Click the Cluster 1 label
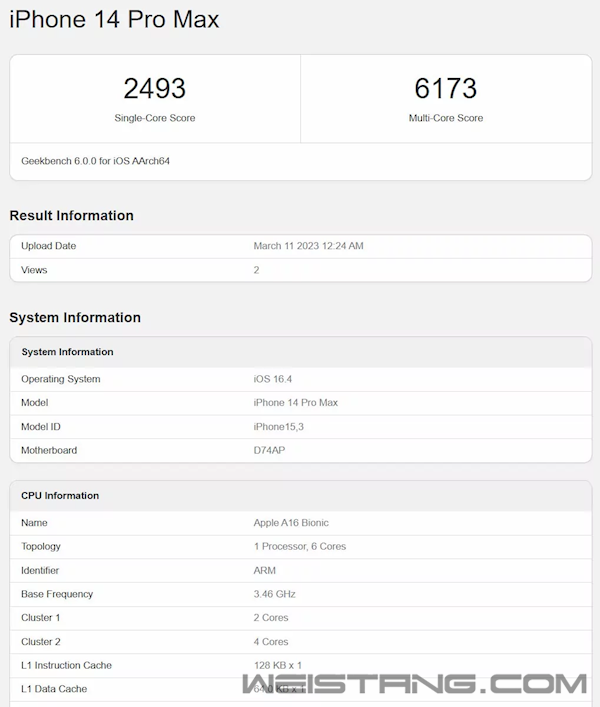The width and height of the screenshot is (600, 707). point(41,618)
